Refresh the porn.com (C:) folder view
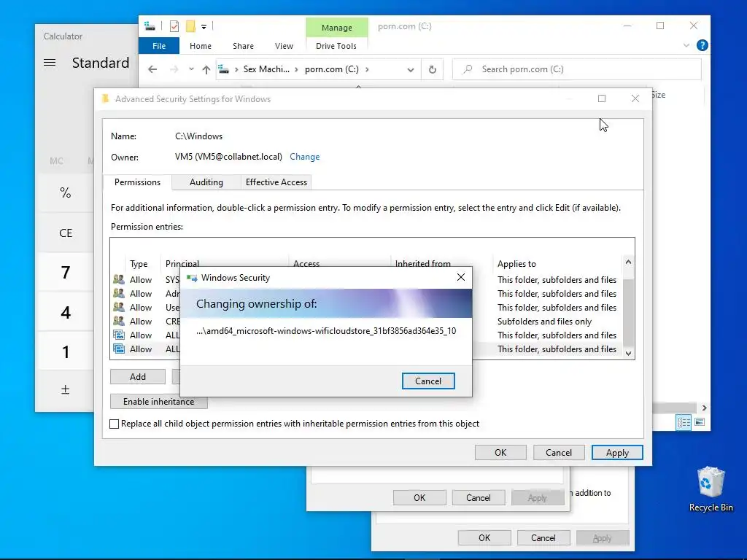The height and width of the screenshot is (560, 747). point(432,69)
